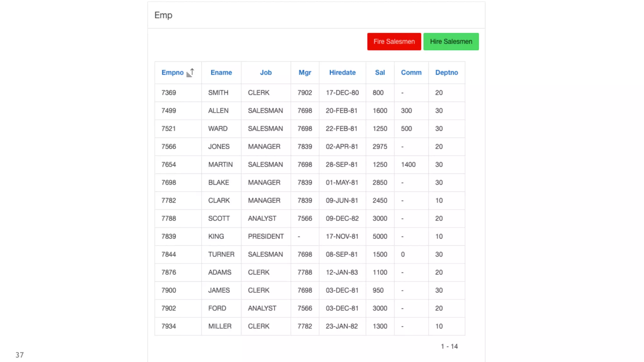This screenshot has width=644, height=362.
Task: Sort by Ename column header
Action: click(x=221, y=73)
